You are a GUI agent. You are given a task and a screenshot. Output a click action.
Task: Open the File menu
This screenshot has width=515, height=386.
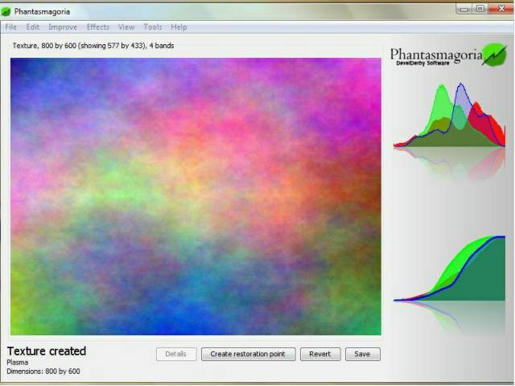11,27
